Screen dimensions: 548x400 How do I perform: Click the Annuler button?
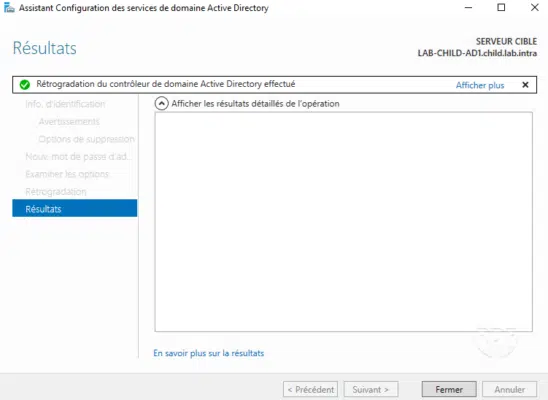510,389
